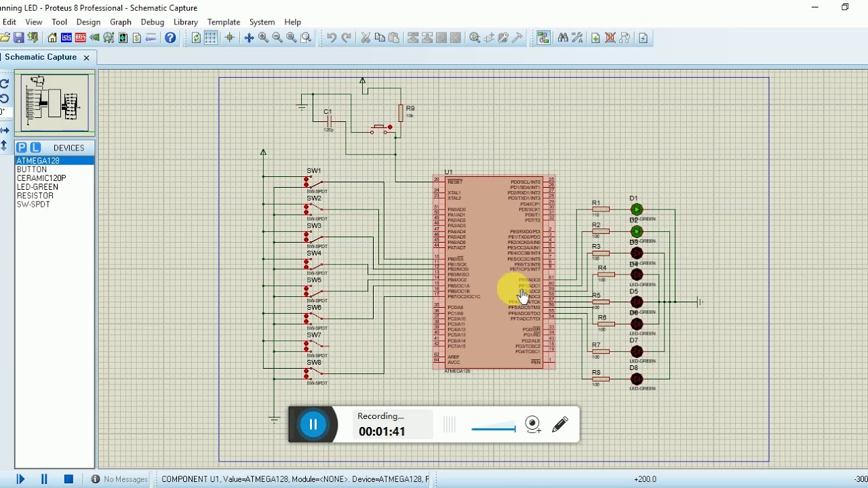The width and height of the screenshot is (868, 488).
Task: Open the Tool menu
Action: (60, 22)
